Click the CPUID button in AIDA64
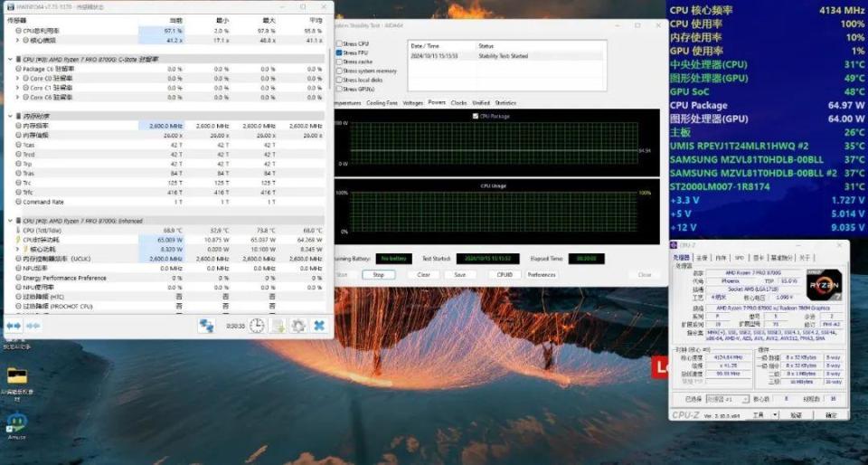 pyautogui.click(x=505, y=275)
